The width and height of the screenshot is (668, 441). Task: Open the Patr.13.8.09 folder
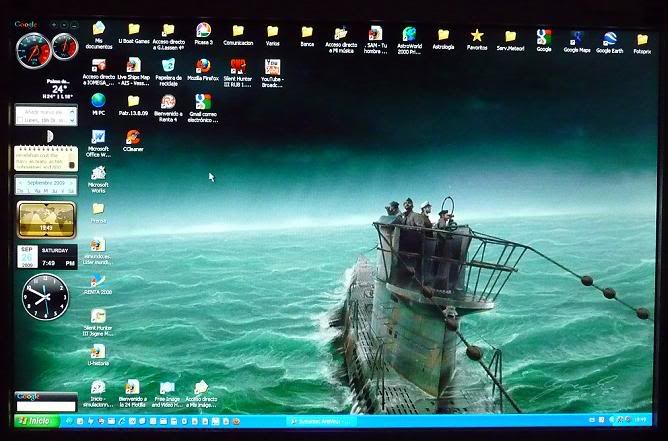[x=133, y=106]
